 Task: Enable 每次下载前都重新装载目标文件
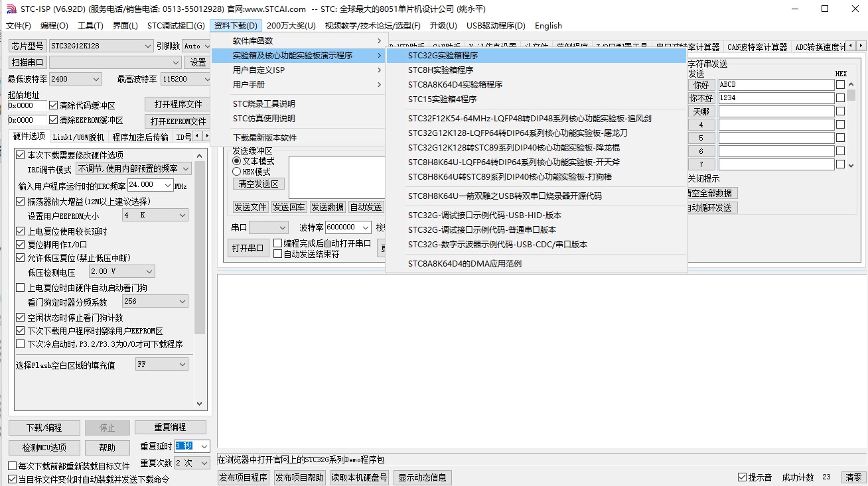[12, 466]
